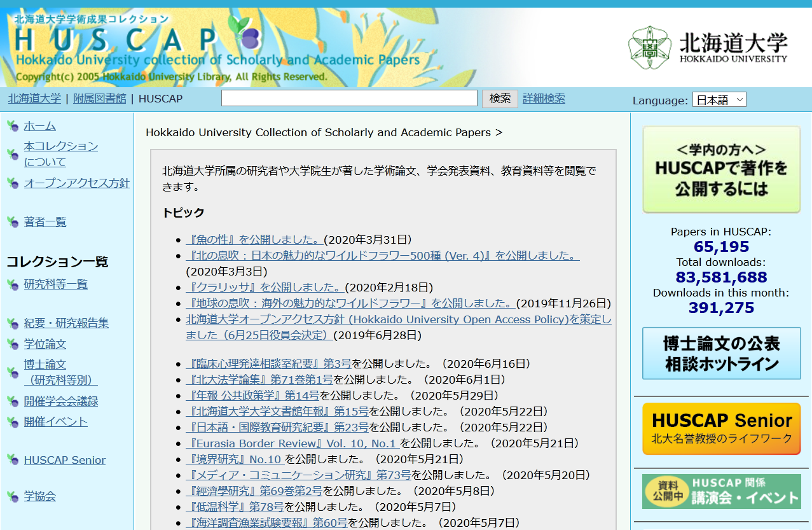The height and width of the screenshot is (530, 812).
Task: Open 『クラリッサ』を公開しました topic link
Action: pyautogui.click(x=265, y=288)
